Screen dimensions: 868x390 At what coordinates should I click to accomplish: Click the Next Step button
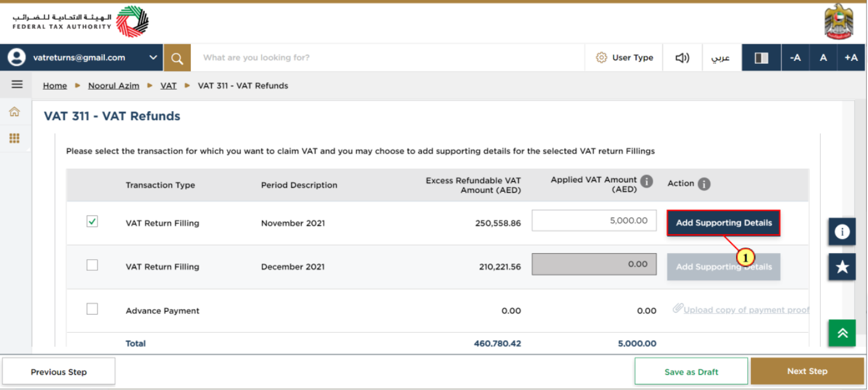point(807,371)
